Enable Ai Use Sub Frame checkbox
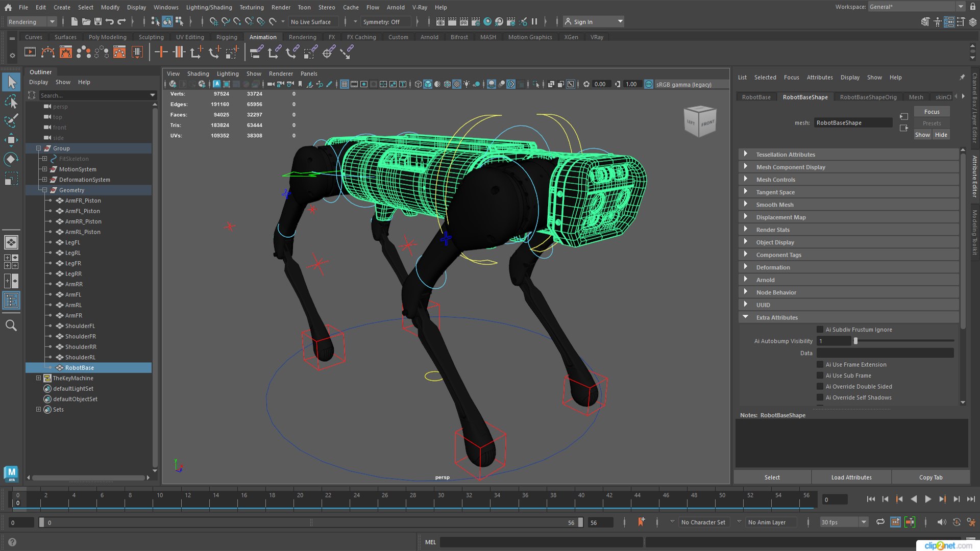 (x=820, y=375)
